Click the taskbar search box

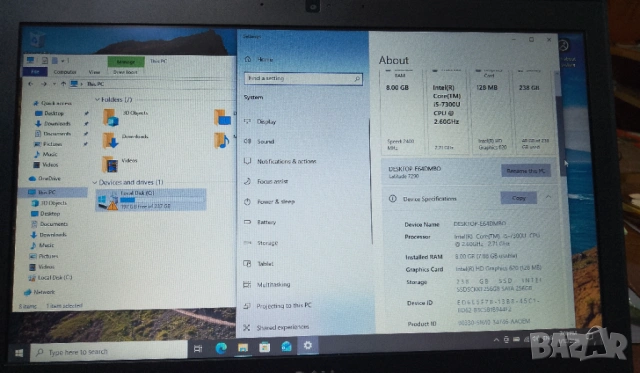[109, 351]
